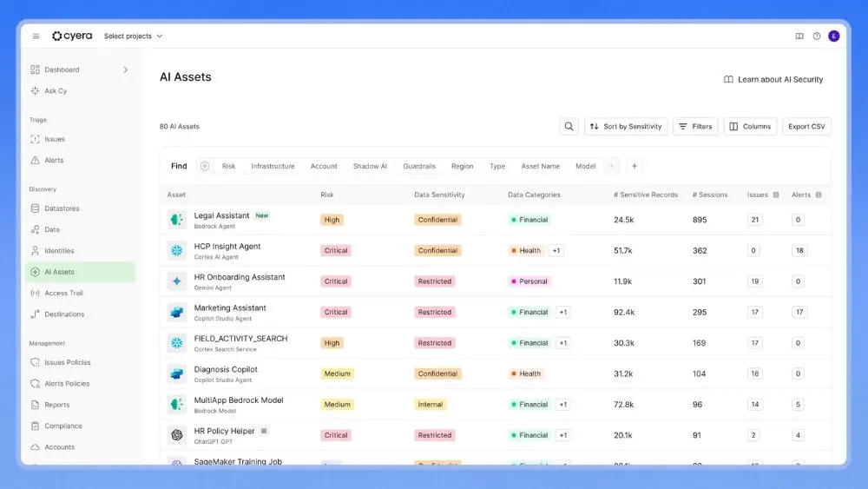Open the hamburger menu icon

pyautogui.click(x=36, y=36)
